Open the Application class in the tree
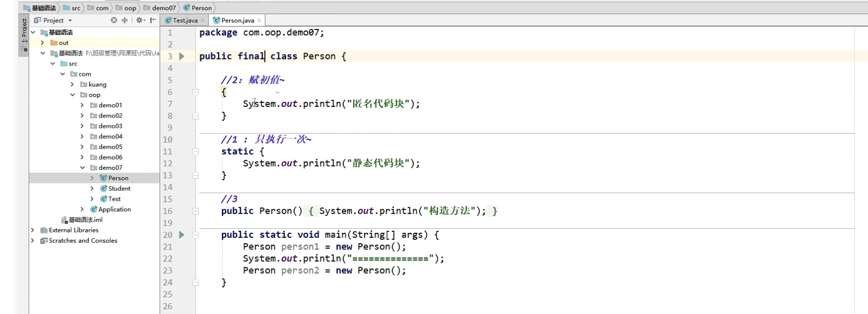 tap(114, 209)
